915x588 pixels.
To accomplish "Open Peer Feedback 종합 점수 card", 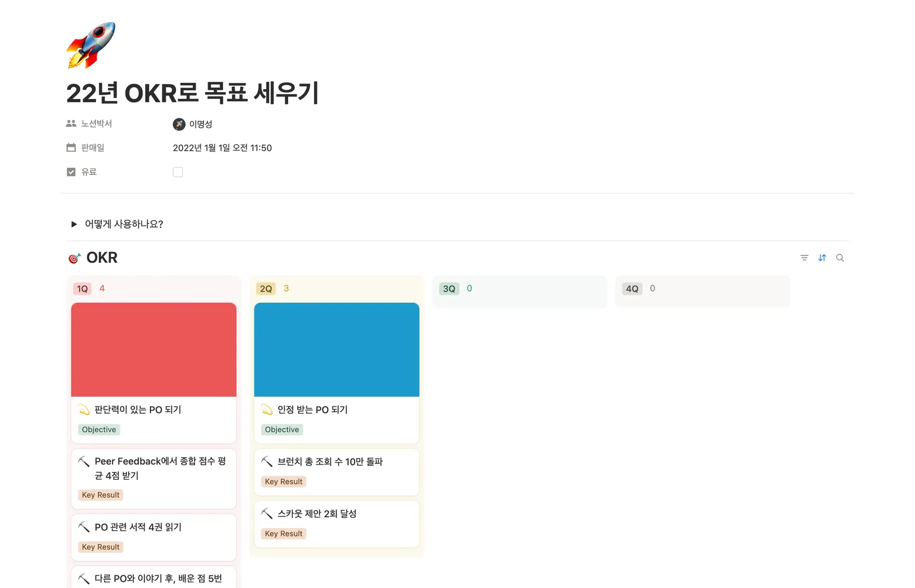I will pyautogui.click(x=154, y=479).
